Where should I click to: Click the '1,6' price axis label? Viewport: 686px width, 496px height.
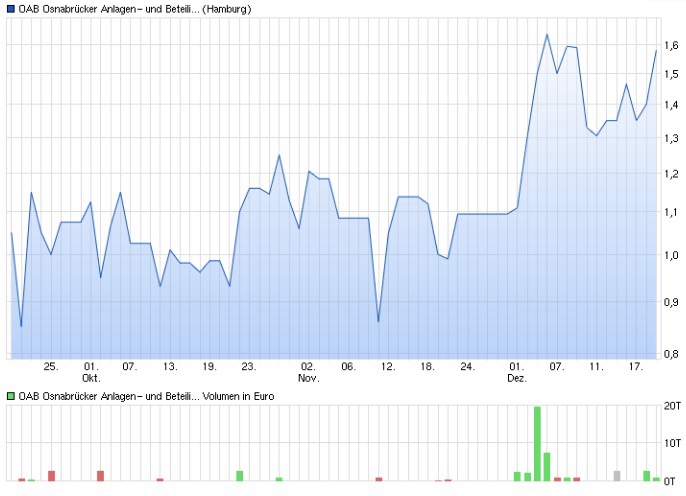[668, 46]
